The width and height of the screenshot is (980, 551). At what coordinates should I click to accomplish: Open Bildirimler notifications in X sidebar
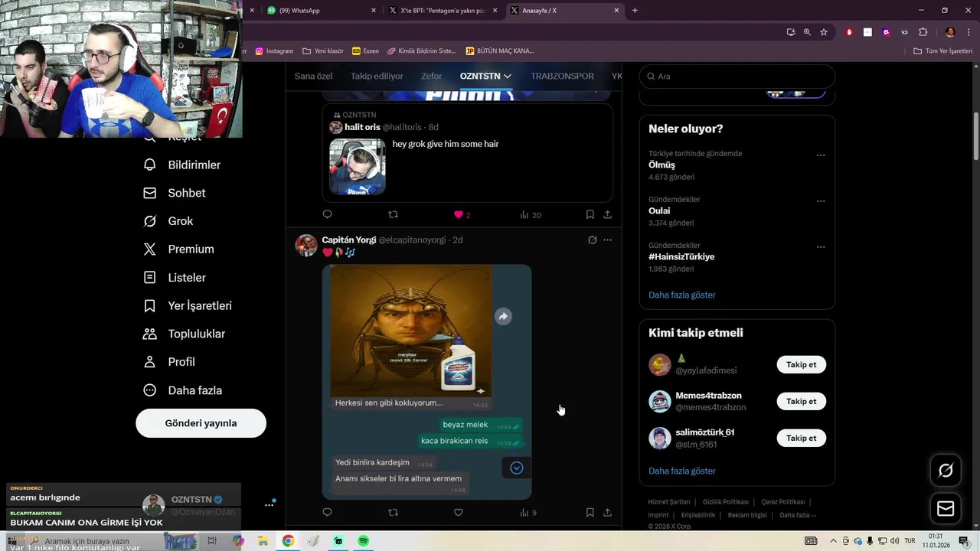(182, 165)
